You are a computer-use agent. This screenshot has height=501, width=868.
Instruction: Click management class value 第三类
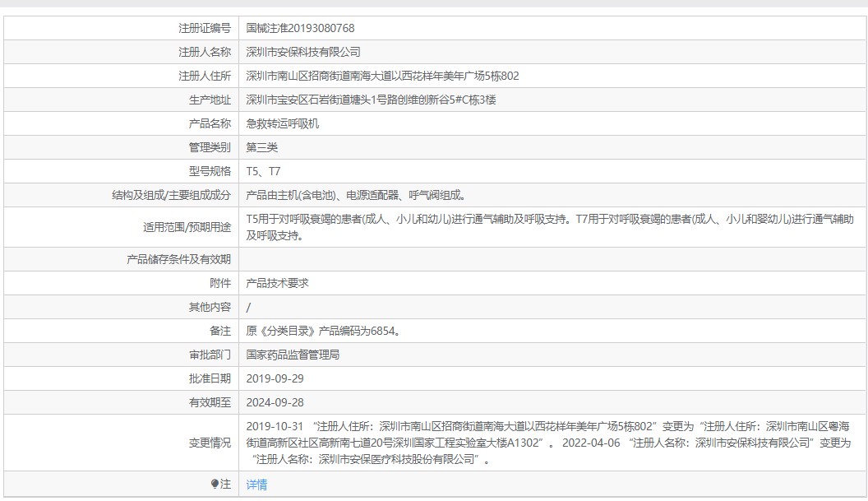(262, 147)
